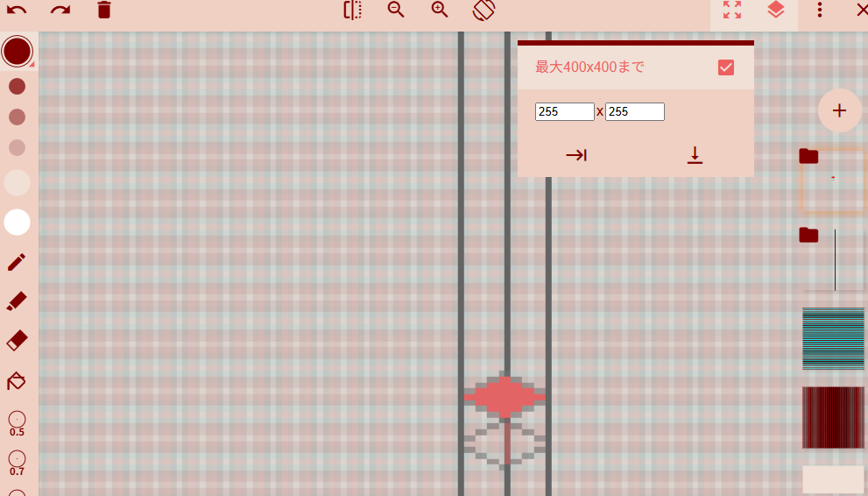Toggle the layers panel
This screenshot has width=868, height=496.
pyautogui.click(x=775, y=11)
